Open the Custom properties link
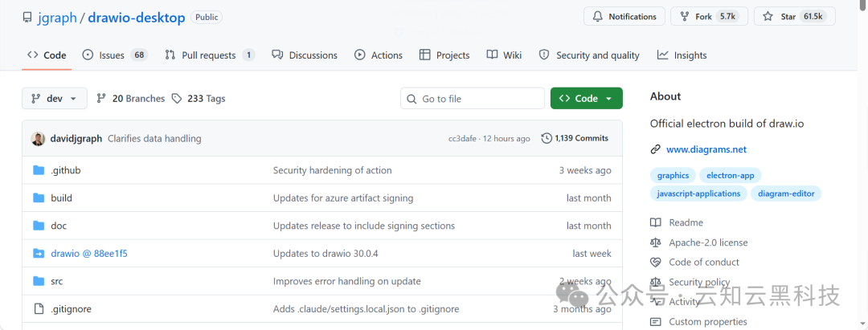 [698, 322]
